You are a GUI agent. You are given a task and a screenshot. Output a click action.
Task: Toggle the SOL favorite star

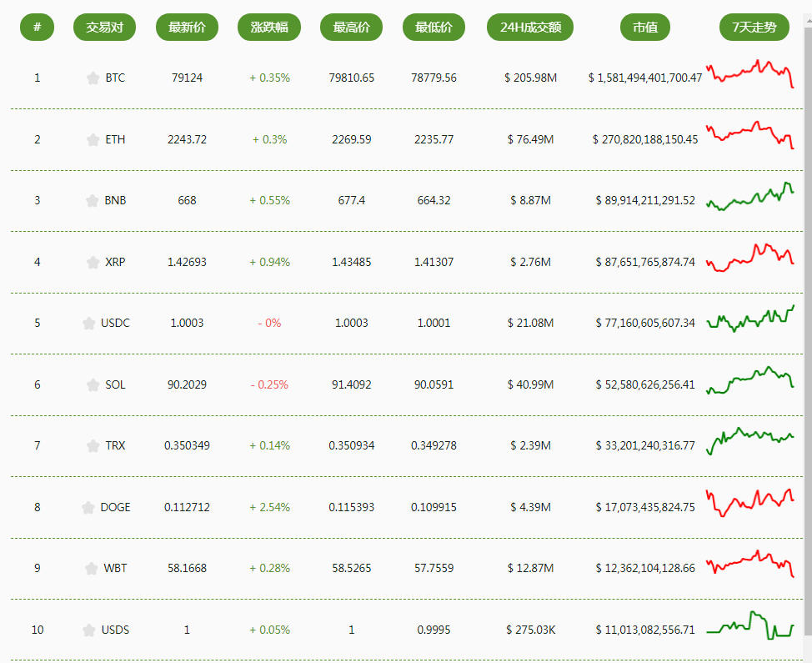click(x=93, y=385)
